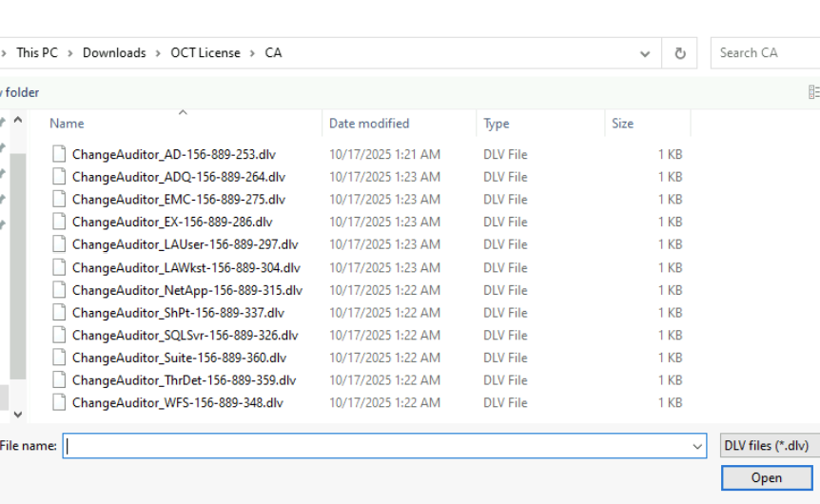Sort by the Name column header
The width and height of the screenshot is (820, 504).
[182, 124]
